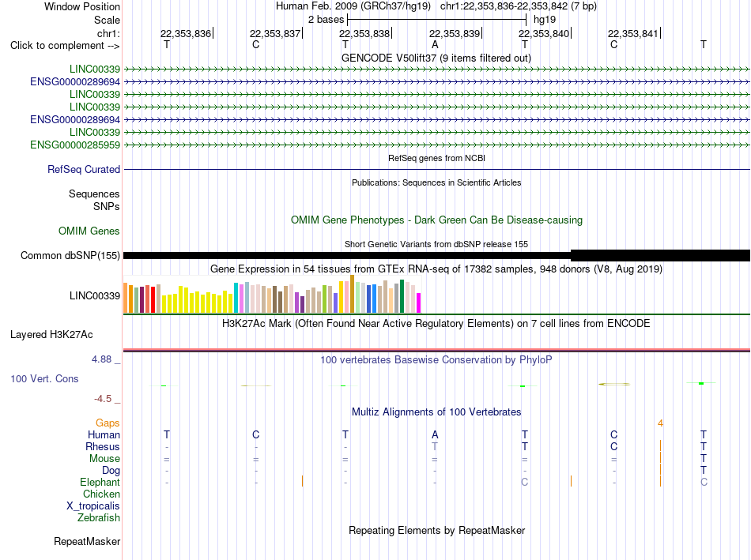Select the chr1: label in the ruler

pos(108,33)
